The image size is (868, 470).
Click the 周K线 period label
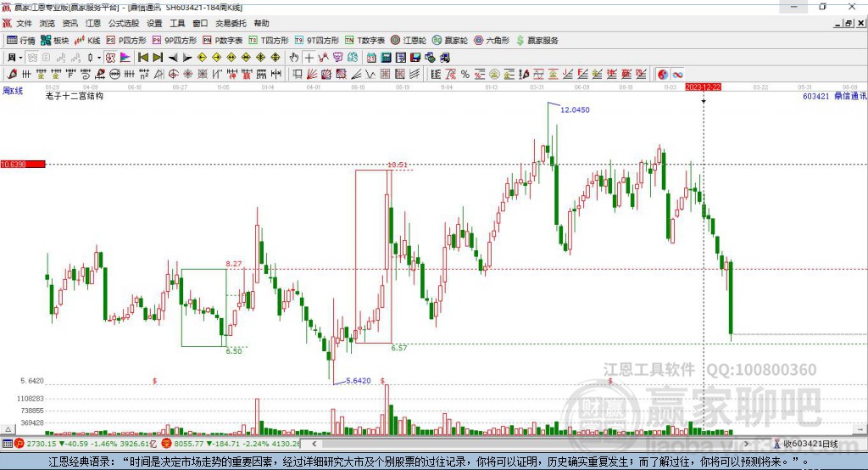coord(13,91)
